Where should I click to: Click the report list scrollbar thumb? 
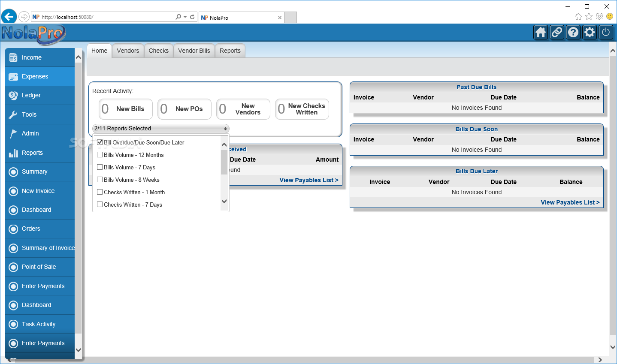pyautogui.click(x=224, y=162)
